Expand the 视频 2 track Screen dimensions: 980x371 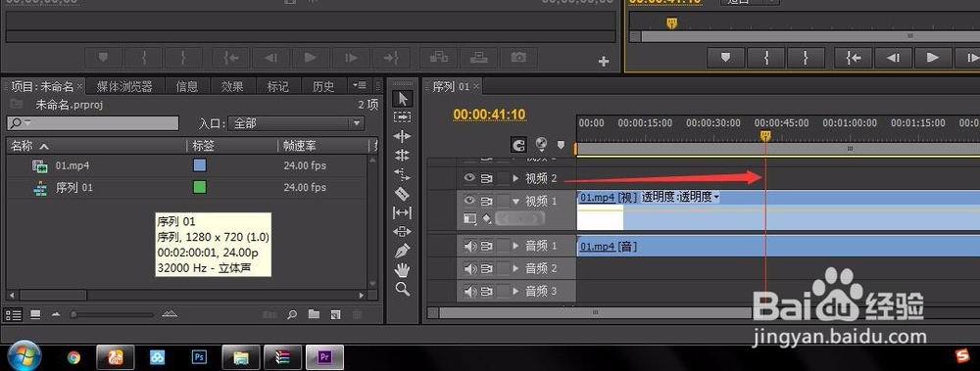516,178
